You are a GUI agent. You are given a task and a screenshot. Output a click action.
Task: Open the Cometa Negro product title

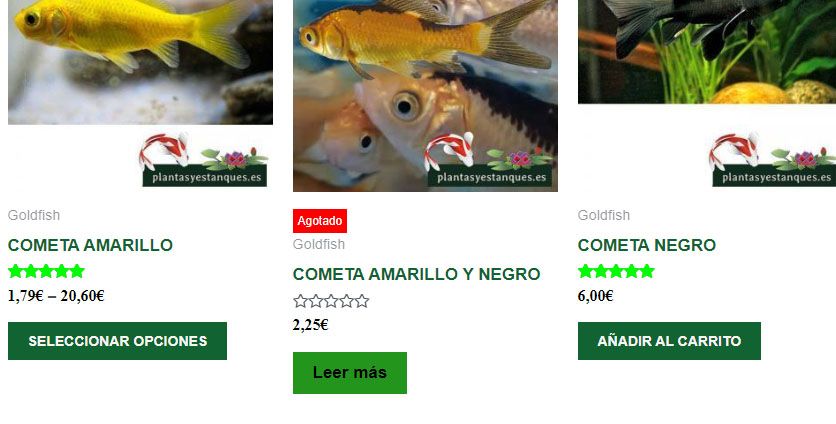pos(647,245)
